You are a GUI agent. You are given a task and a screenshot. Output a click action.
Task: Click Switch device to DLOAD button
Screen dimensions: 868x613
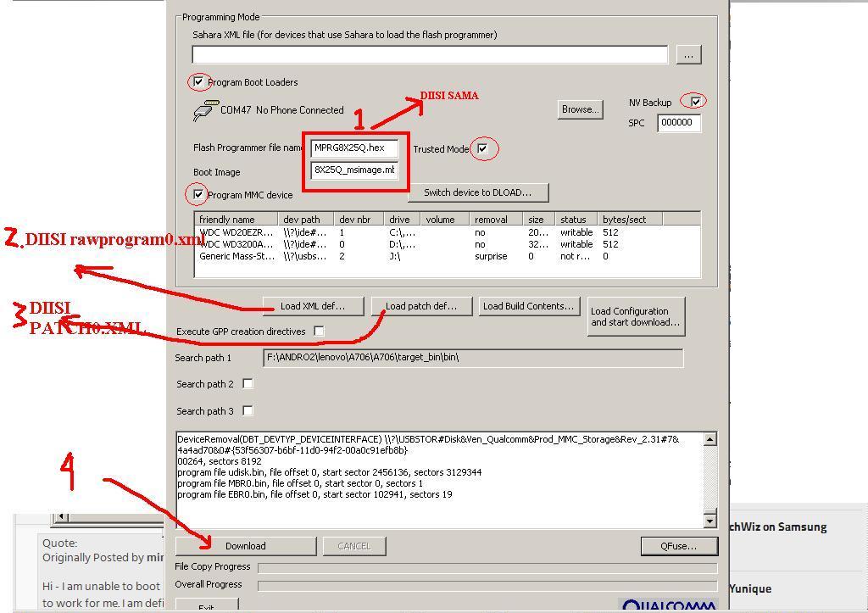click(478, 192)
